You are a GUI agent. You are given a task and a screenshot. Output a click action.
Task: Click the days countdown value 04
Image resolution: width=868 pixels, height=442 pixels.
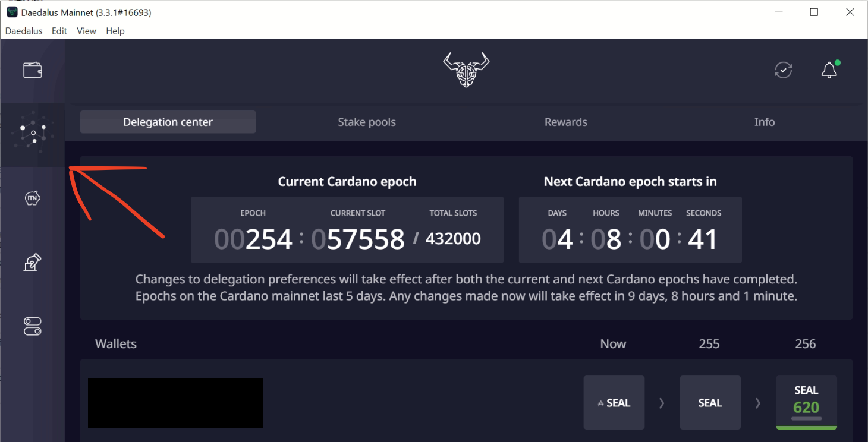coord(557,239)
